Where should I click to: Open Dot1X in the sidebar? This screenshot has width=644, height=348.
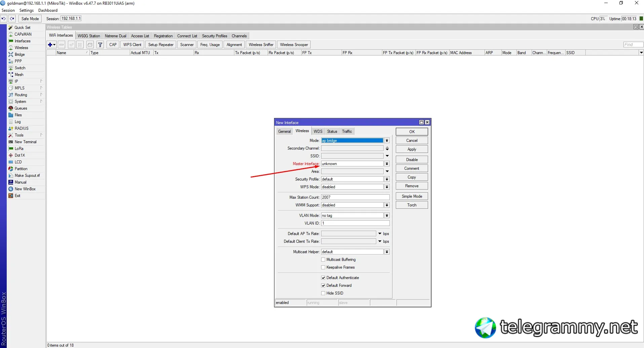[20, 155]
